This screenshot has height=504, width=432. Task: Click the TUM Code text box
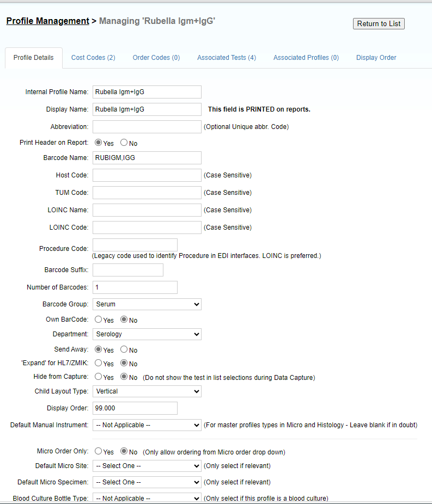tap(147, 193)
